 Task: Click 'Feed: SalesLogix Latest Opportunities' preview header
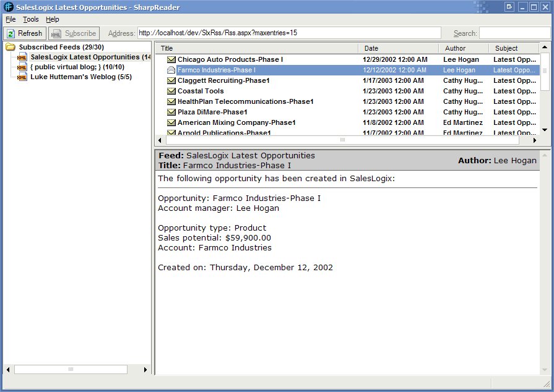coord(236,156)
